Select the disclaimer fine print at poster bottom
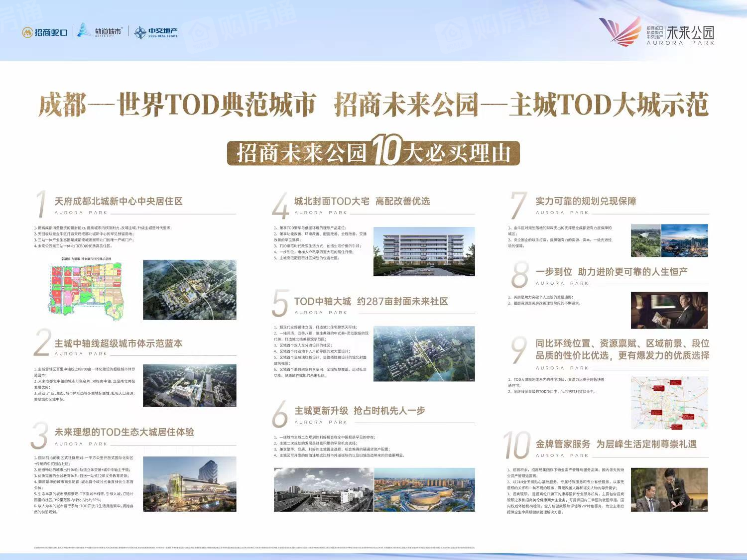 (254, 548)
